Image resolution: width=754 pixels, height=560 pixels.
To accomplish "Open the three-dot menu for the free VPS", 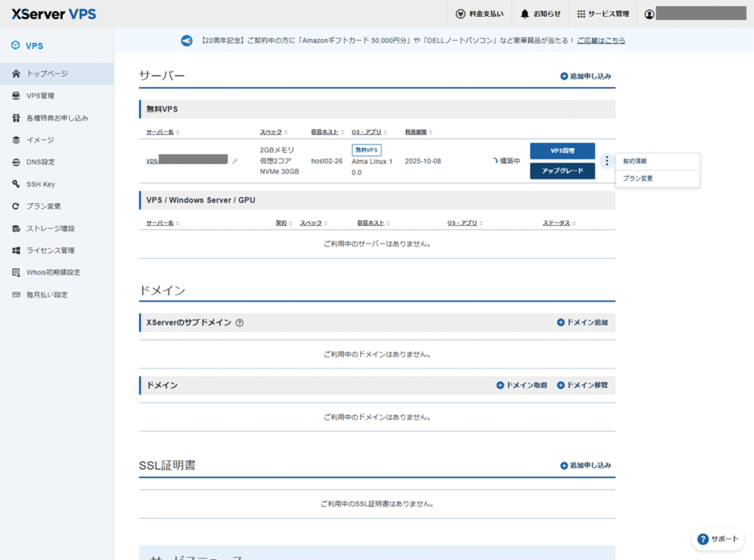I will (x=606, y=161).
